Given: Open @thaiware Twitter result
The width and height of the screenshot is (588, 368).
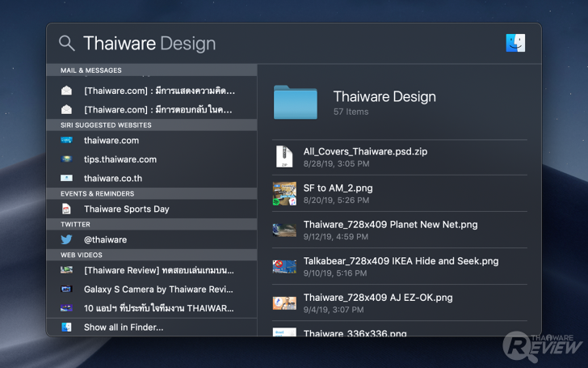Looking at the screenshot, I should tap(152, 239).
